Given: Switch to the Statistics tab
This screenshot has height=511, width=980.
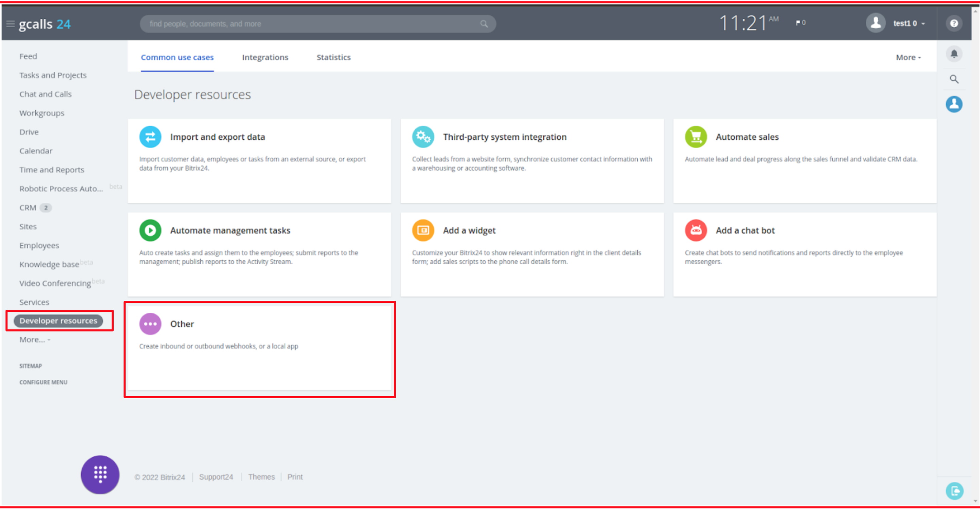Looking at the screenshot, I should 333,58.
